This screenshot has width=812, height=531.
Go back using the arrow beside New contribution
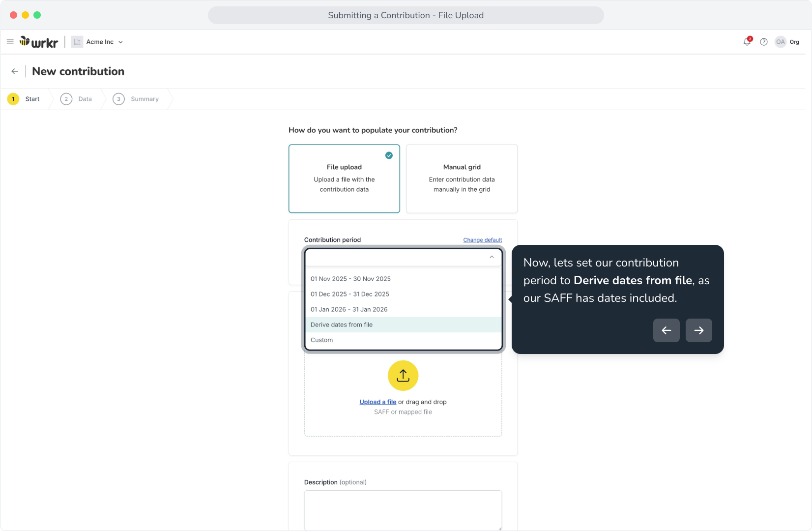15,71
